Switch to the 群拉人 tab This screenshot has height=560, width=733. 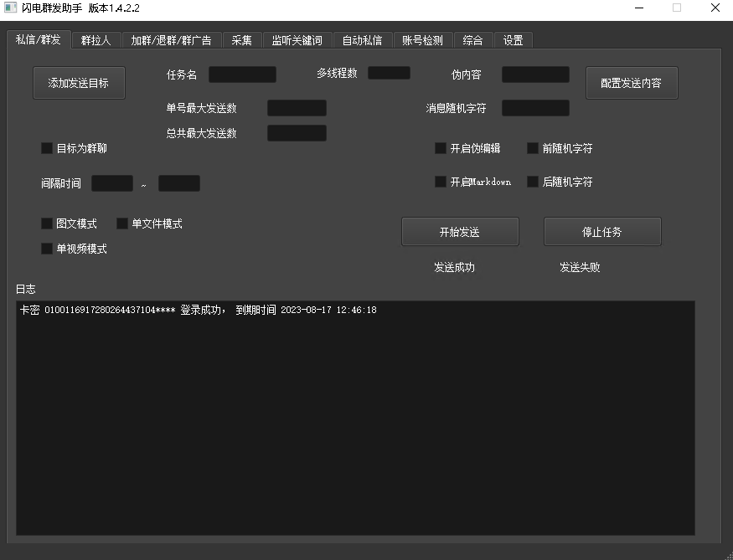(96, 40)
